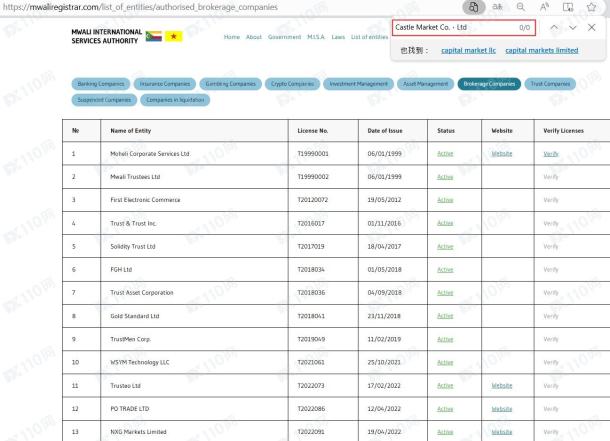610x441 pixels.
Task: Open the Laws menu item
Action: click(x=338, y=37)
